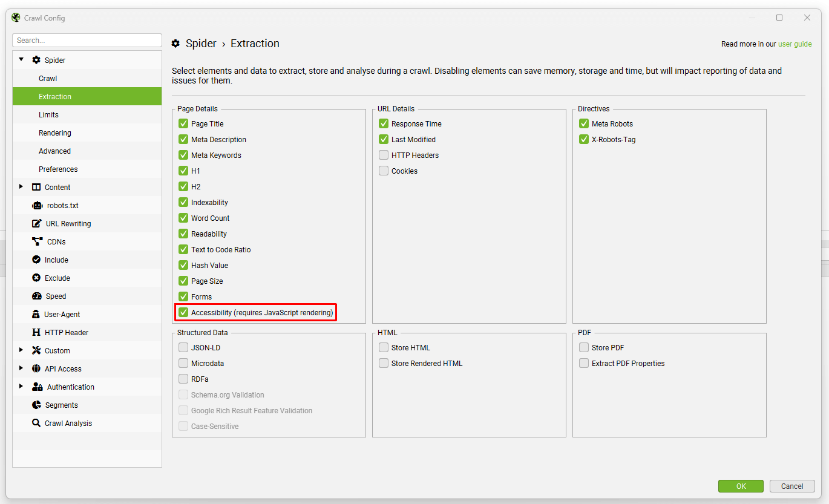
Task: Disable the Page Title checkbox
Action: (x=183, y=123)
